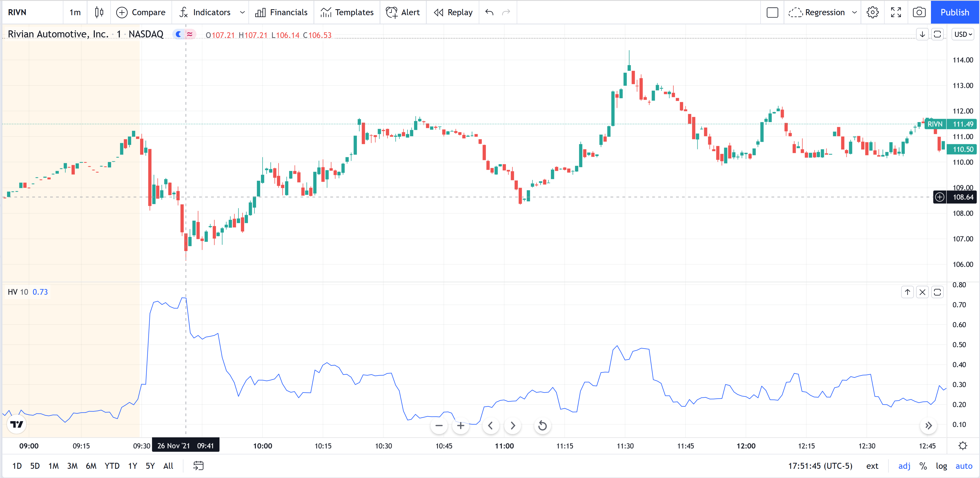Toggle auto scale mode
This screenshot has height=478, width=980.
point(964,466)
